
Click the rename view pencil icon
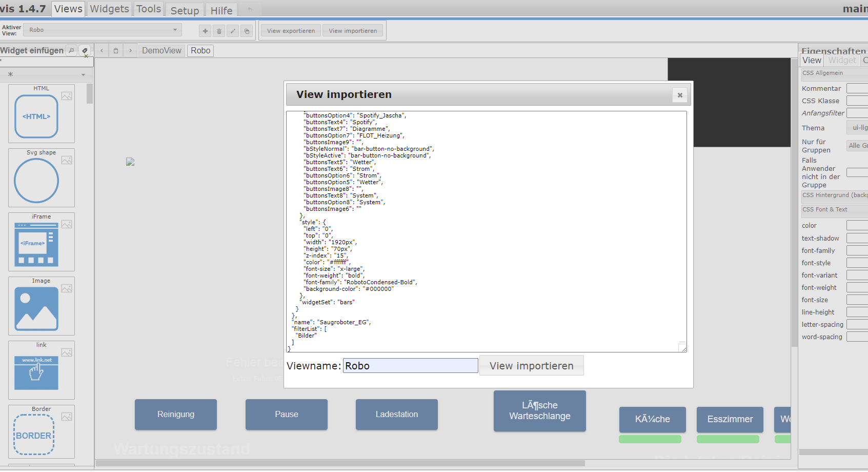[x=233, y=31]
